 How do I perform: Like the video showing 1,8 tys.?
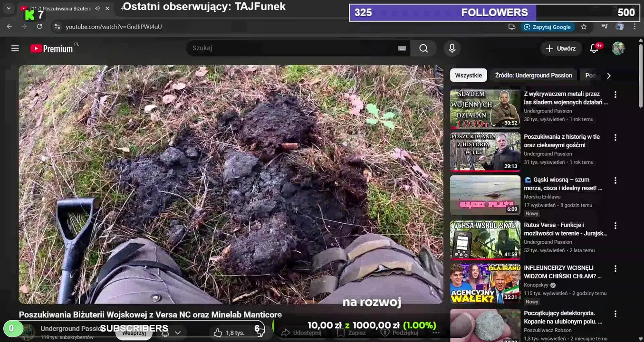(x=230, y=332)
